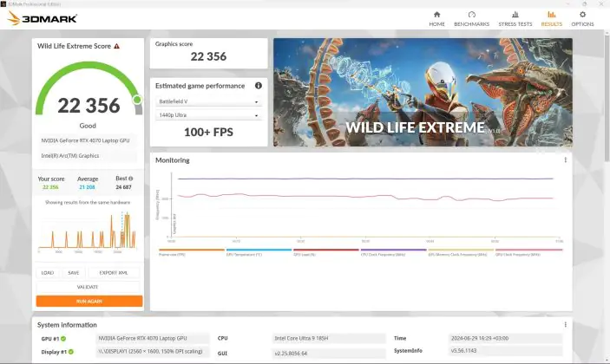610x364 pixels.
Task: Click the NVIDIA GeForce RTX 4070 Laptop GPU score entry
Action: (x=88, y=140)
